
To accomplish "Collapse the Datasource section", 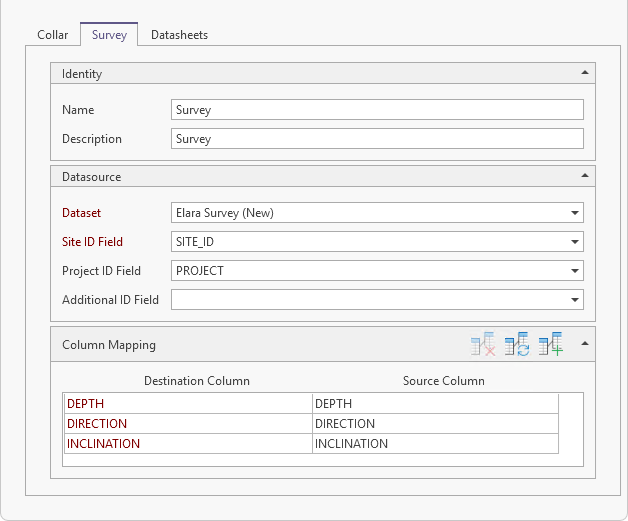I will [583, 176].
